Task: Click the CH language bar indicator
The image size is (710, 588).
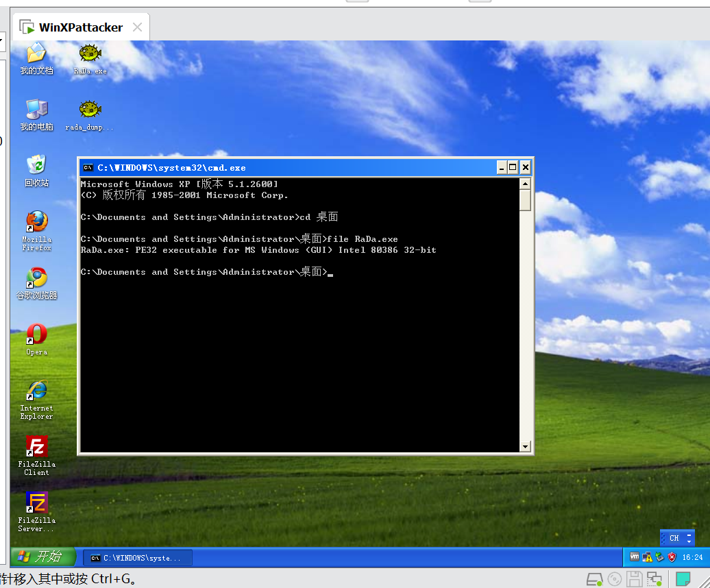Action: click(x=674, y=538)
